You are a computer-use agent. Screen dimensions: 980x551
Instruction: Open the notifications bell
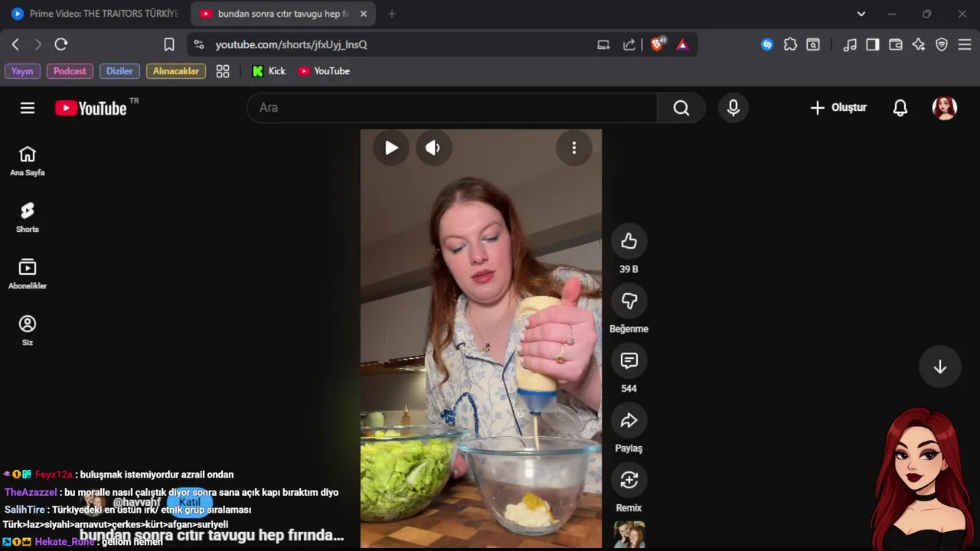[x=900, y=108]
